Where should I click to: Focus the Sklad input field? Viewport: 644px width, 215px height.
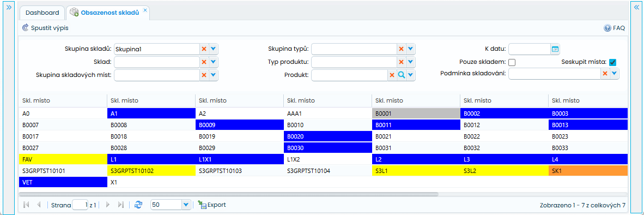(156, 62)
